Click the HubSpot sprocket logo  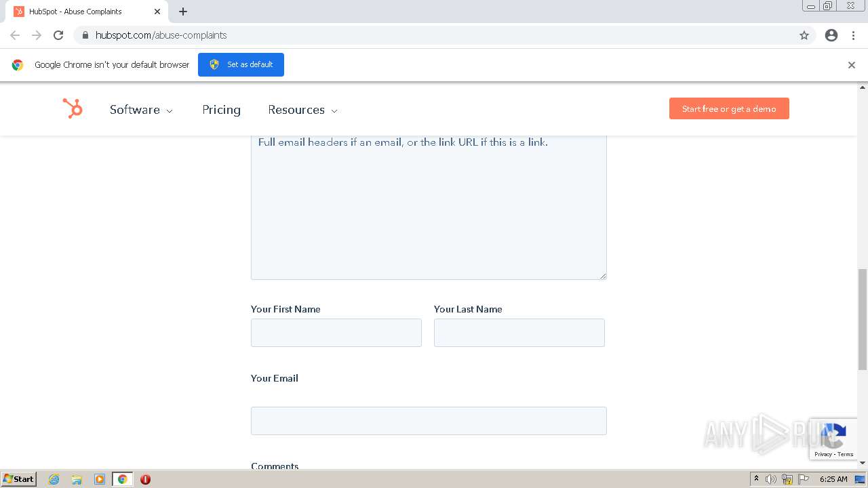73,108
